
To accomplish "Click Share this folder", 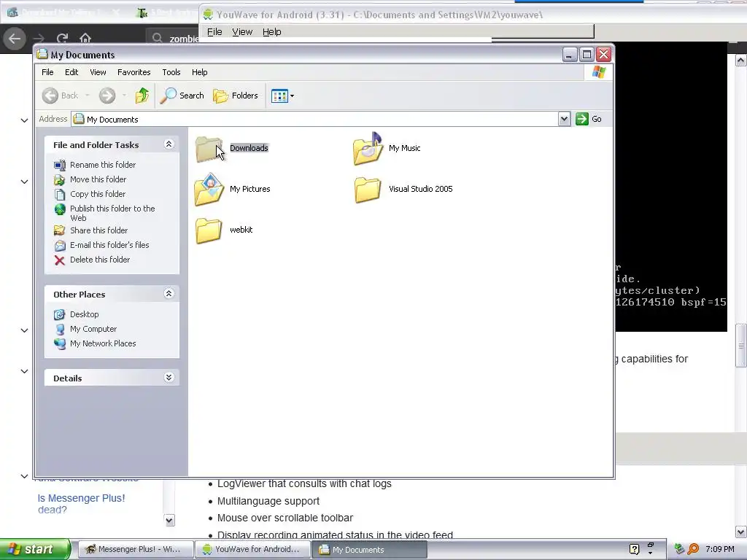I will [x=98, y=230].
